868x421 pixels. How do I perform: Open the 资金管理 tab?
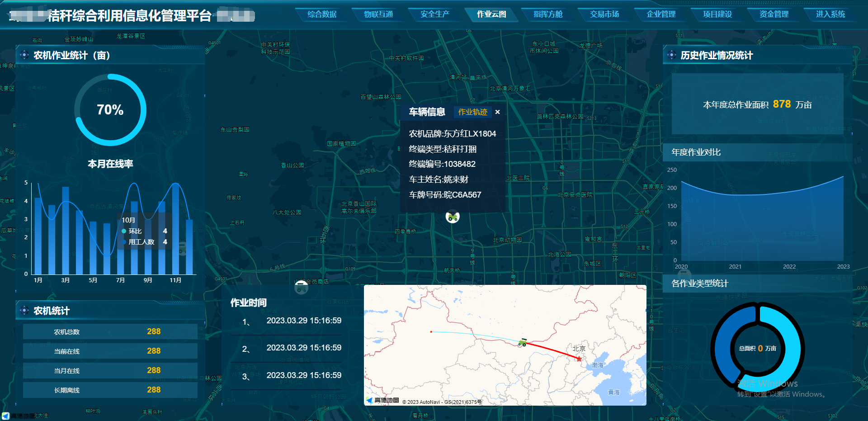[774, 14]
